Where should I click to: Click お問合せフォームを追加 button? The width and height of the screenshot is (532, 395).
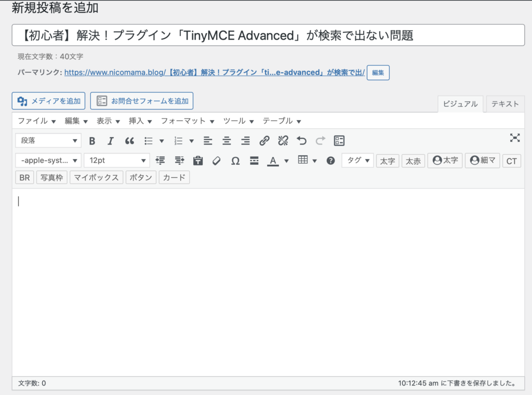[142, 101]
